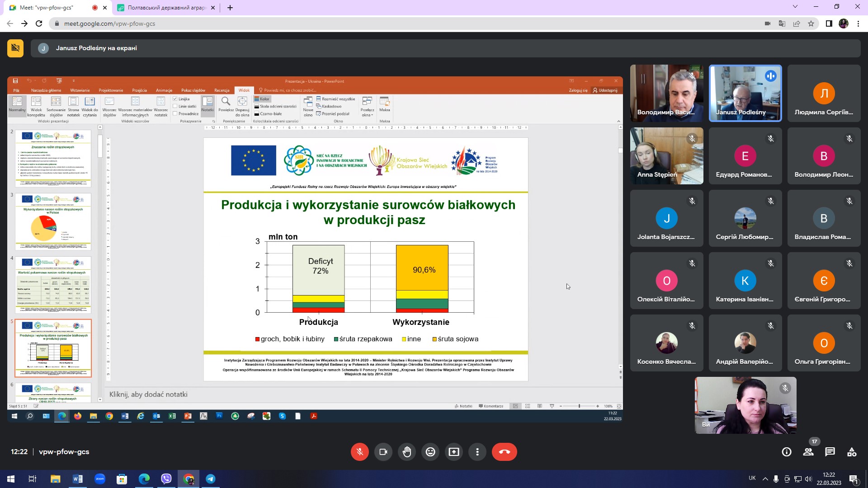Toggle Linijka checkbox in PowerPoint ribbon
868x488 pixels.
pyautogui.click(x=175, y=99)
